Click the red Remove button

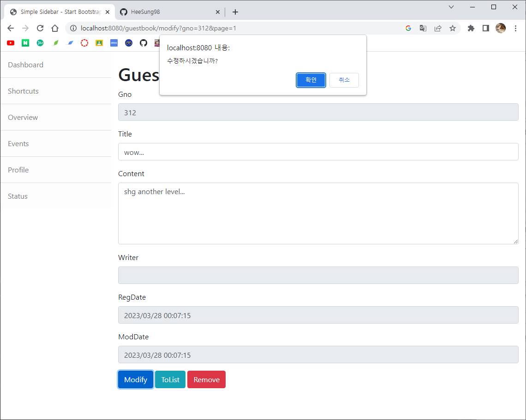pos(206,379)
